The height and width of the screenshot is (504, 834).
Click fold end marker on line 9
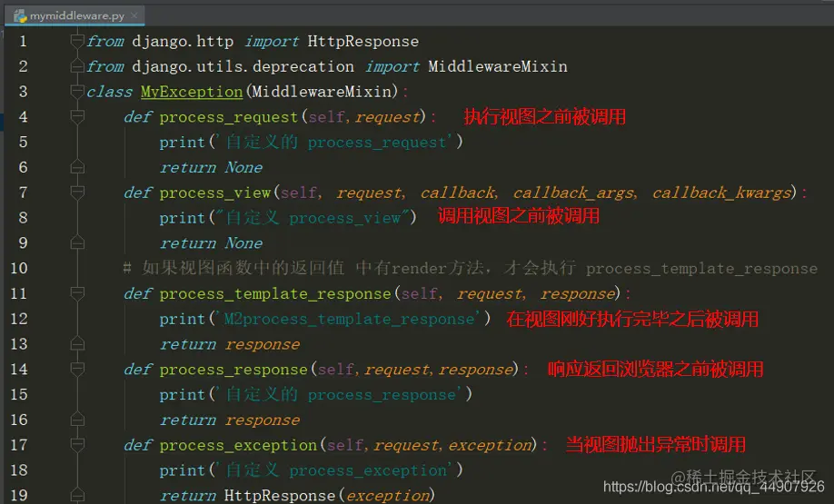pyautogui.click(x=77, y=243)
